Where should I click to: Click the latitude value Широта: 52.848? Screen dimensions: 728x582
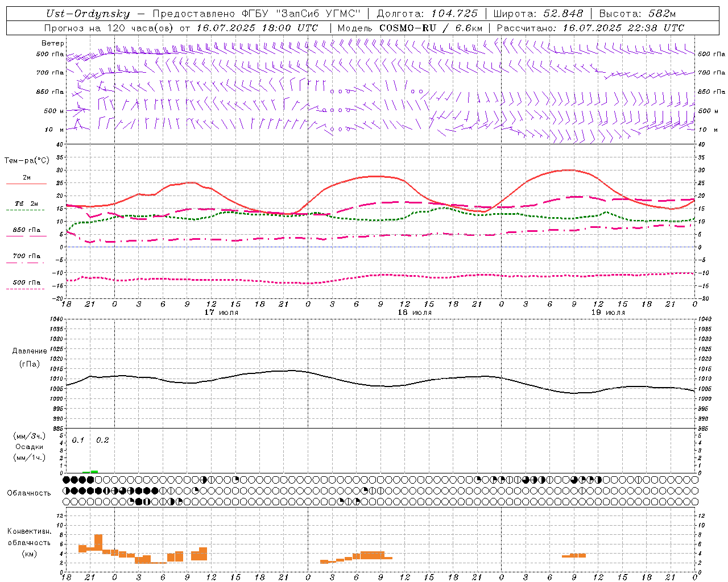538,14
